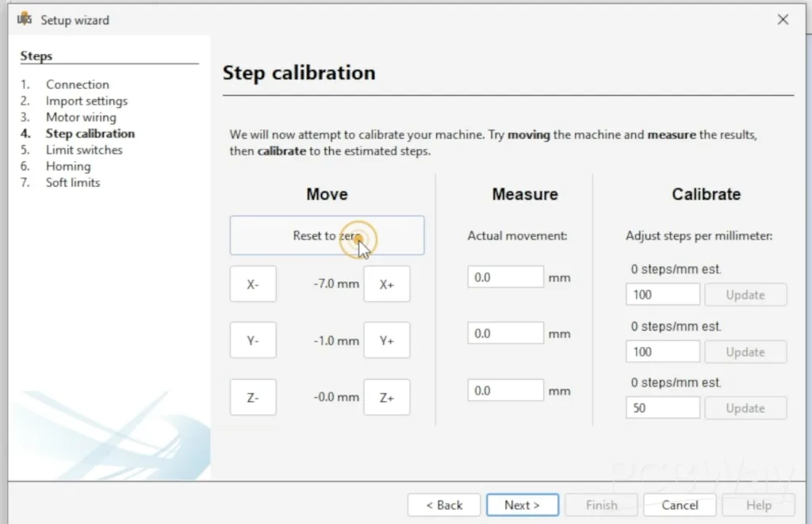The width and height of the screenshot is (812, 524).
Task: Close the Setup wizard window
Action: (783, 20)
